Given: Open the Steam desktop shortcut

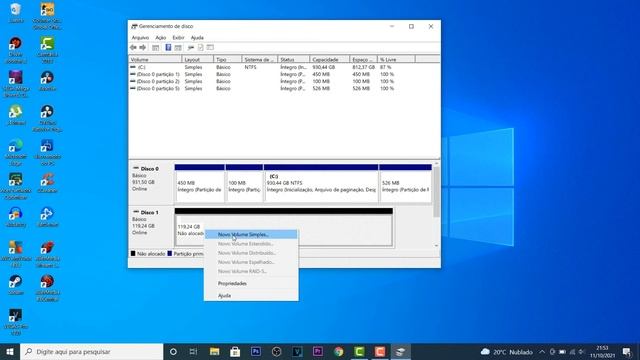Looking at the screenshot, I should (16, 285).
